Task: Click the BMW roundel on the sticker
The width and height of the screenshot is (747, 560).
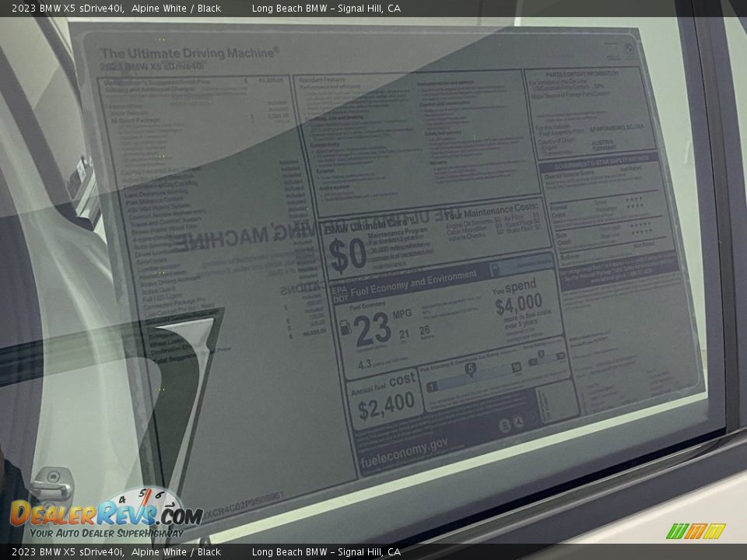Action: (629, 47)
